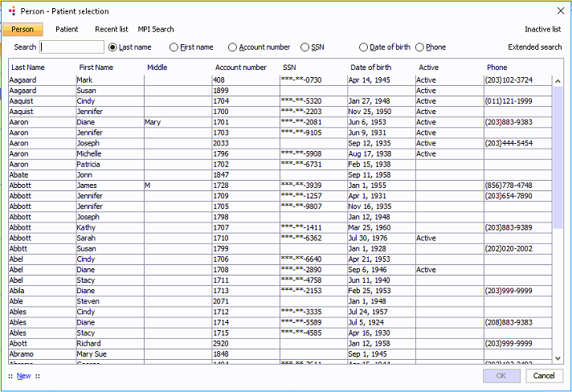Open the MPI Search tab
572x392 pixels.
click(x=156, y=29)
